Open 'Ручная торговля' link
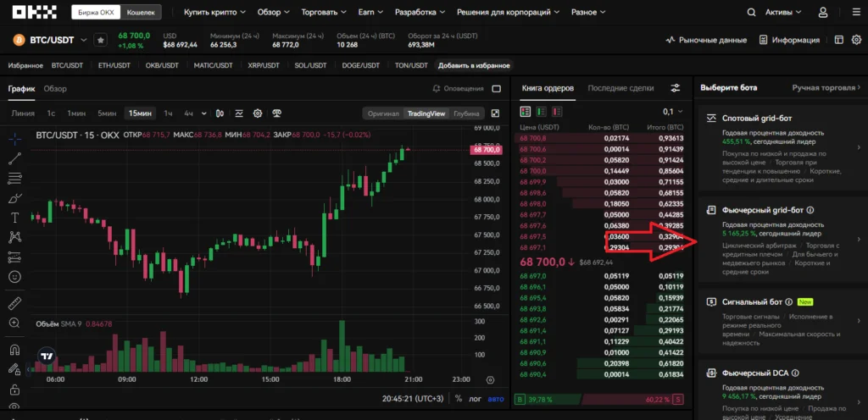This screenshot has width=868, height=420. 823,88
